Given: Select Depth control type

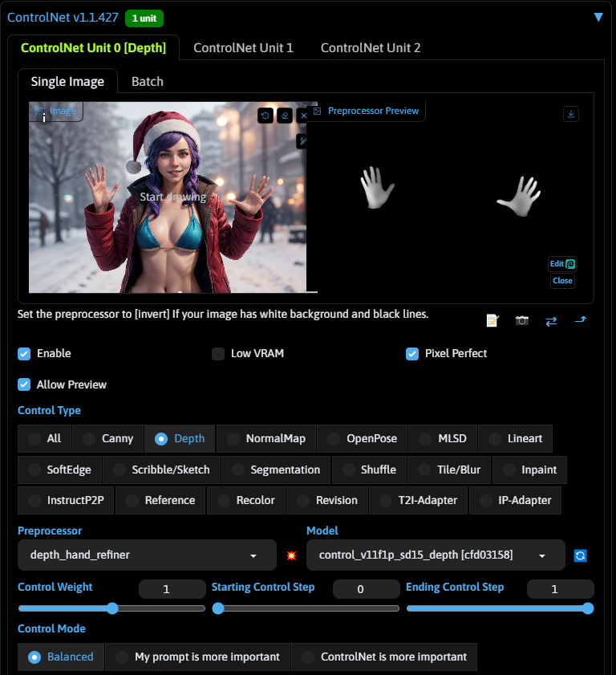Looking at the screenshot, I should [180, 439].
